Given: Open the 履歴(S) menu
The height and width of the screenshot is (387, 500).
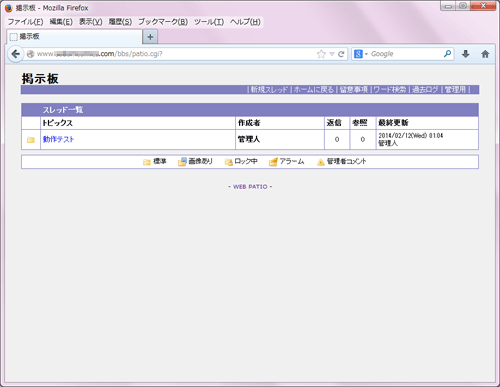Looking at the screenshot, I should pyautogui.click(x=120, y=22).
